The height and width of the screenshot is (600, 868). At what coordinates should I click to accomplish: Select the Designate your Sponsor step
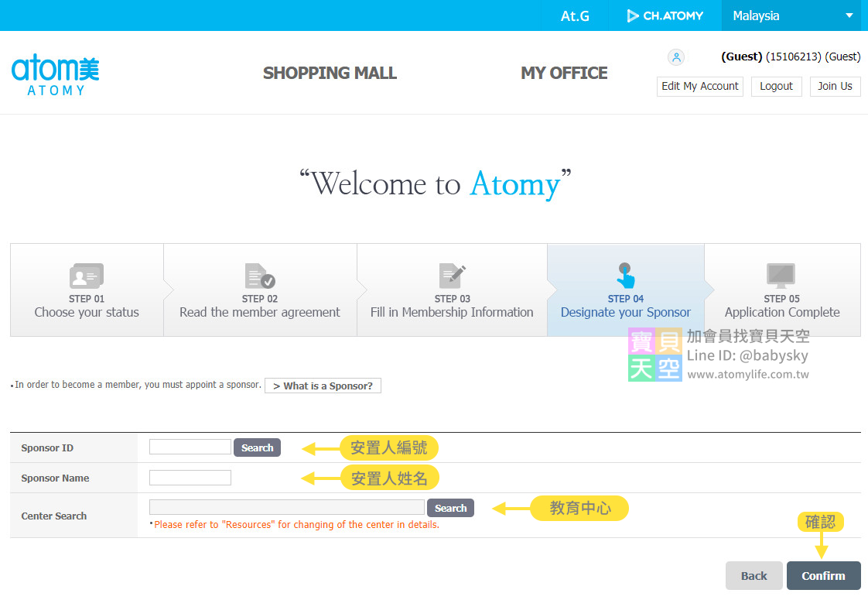pyautogui.click(x=626, y=290)
